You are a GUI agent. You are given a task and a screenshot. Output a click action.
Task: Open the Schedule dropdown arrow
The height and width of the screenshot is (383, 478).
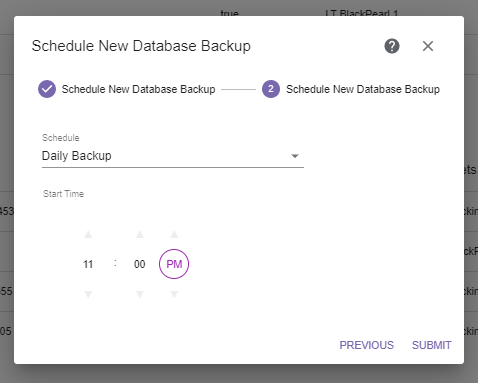click(295, 156)
